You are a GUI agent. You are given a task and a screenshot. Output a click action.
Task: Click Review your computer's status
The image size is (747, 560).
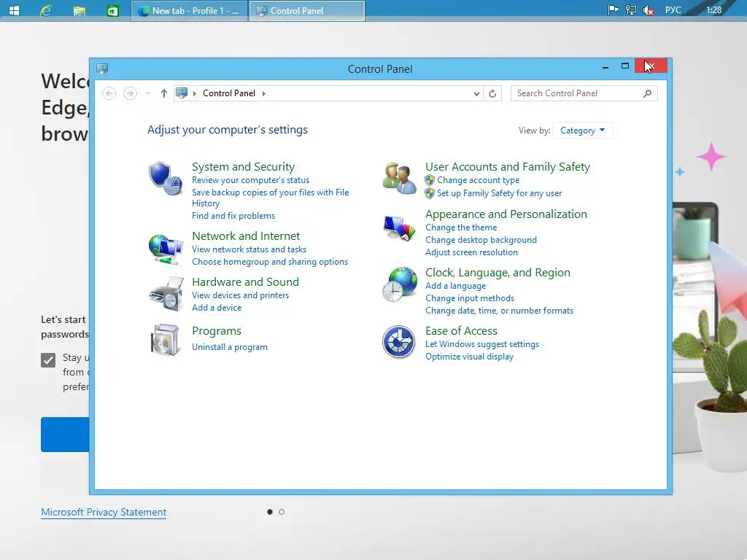[251, 180]
